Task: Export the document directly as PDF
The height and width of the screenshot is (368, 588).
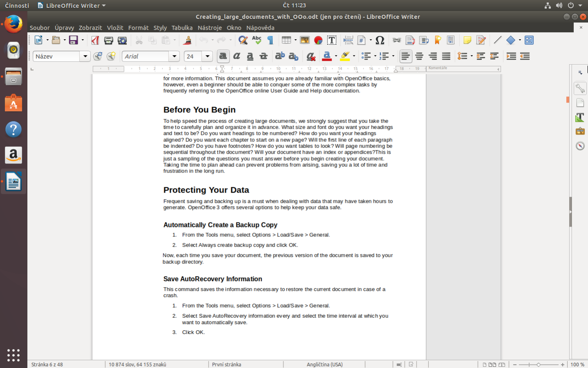Action: click(95, 40)
